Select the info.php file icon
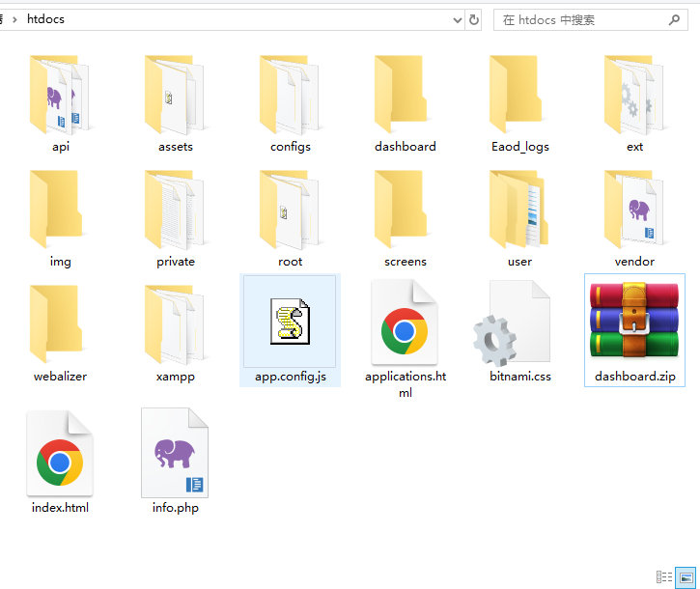This screenshot has height=589, width=700. [x=175, y=452]
